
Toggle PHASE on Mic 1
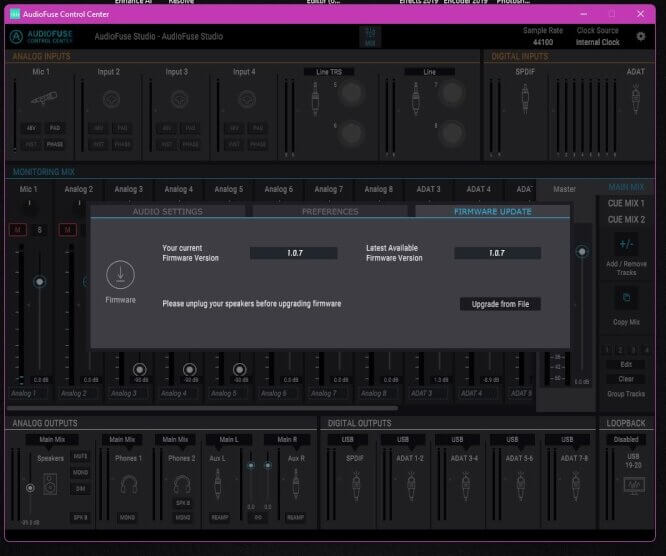(55, 144)
